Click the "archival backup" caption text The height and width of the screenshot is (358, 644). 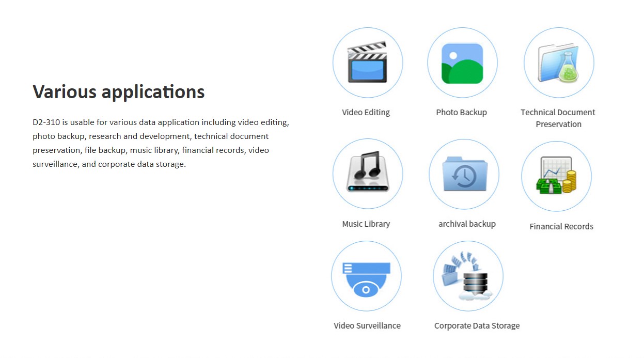[467, 224]
